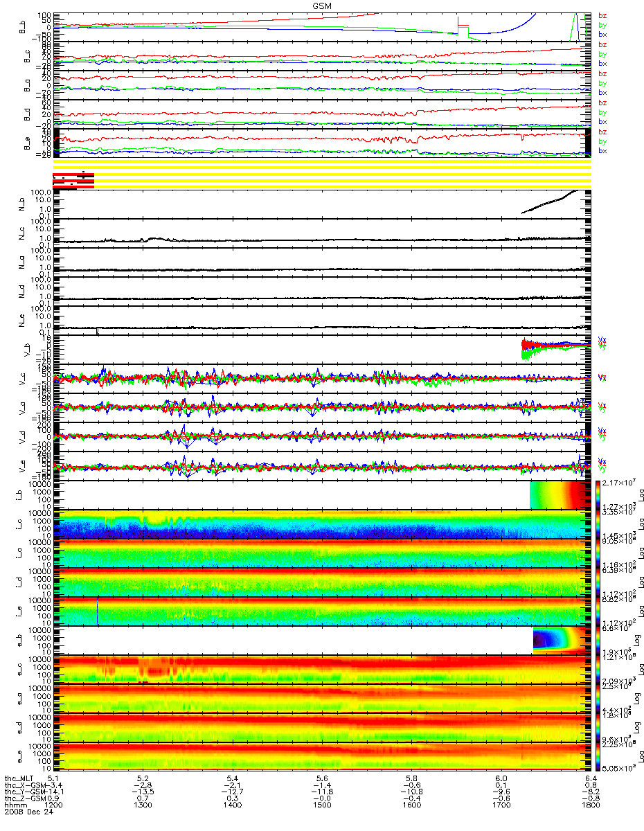Click the bx legend of B_e panel
The width and height of the screenshot is (644, 831).
click(602, 150)
